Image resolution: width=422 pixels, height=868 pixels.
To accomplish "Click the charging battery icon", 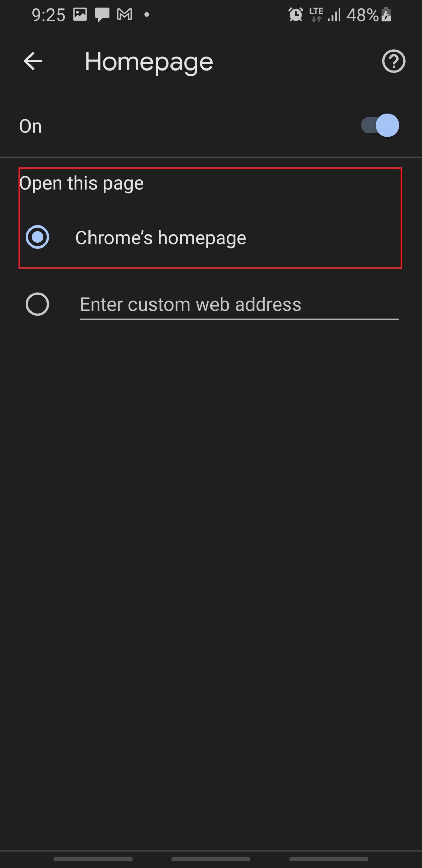I will tap(386, 15).
